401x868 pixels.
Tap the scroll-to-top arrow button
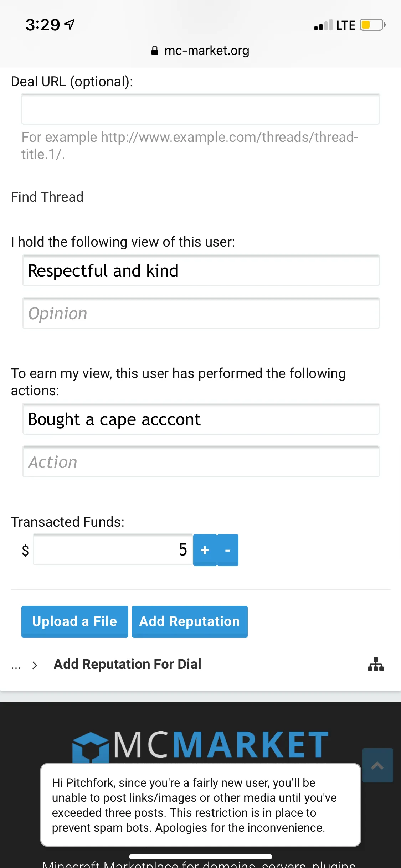point(377,765)
